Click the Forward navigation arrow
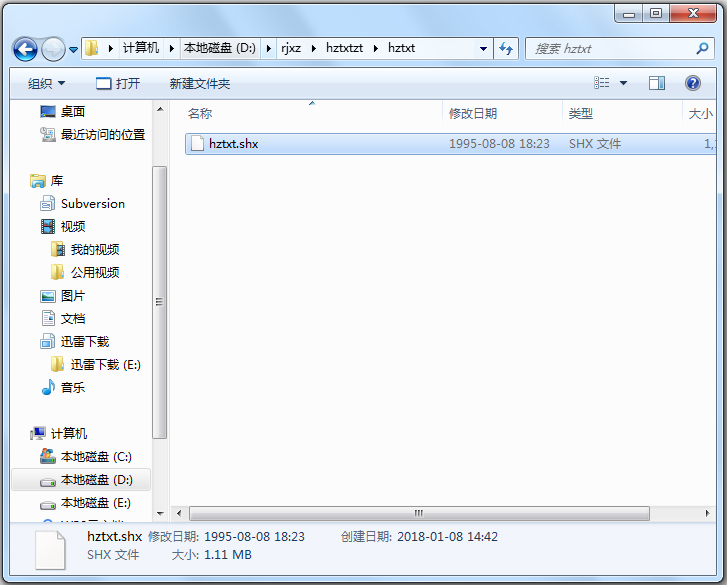The height and width of the screenshot is (585, 727). (x=53, y=49)
